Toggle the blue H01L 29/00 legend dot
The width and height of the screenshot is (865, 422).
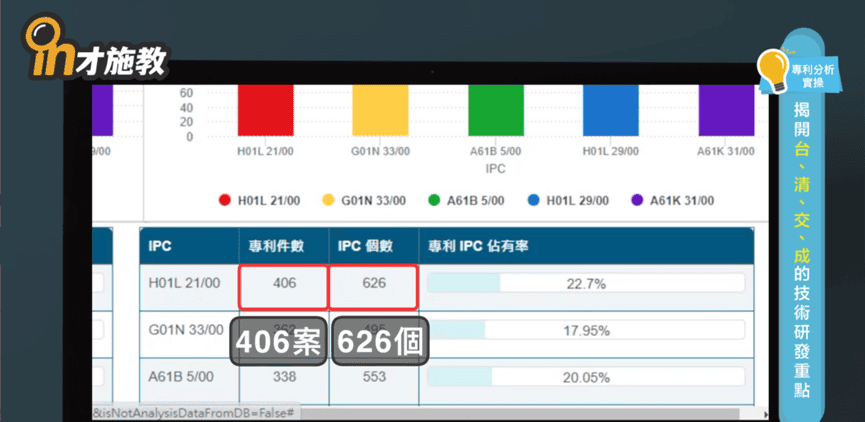(533, 200)
